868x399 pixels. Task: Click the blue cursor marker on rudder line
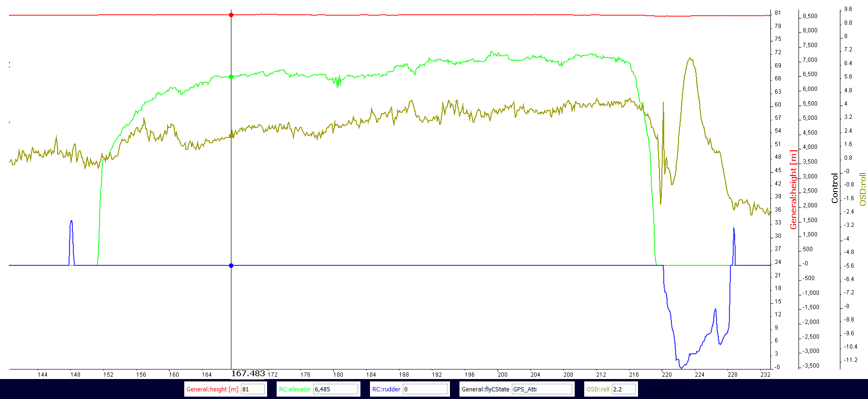[231, 265]
